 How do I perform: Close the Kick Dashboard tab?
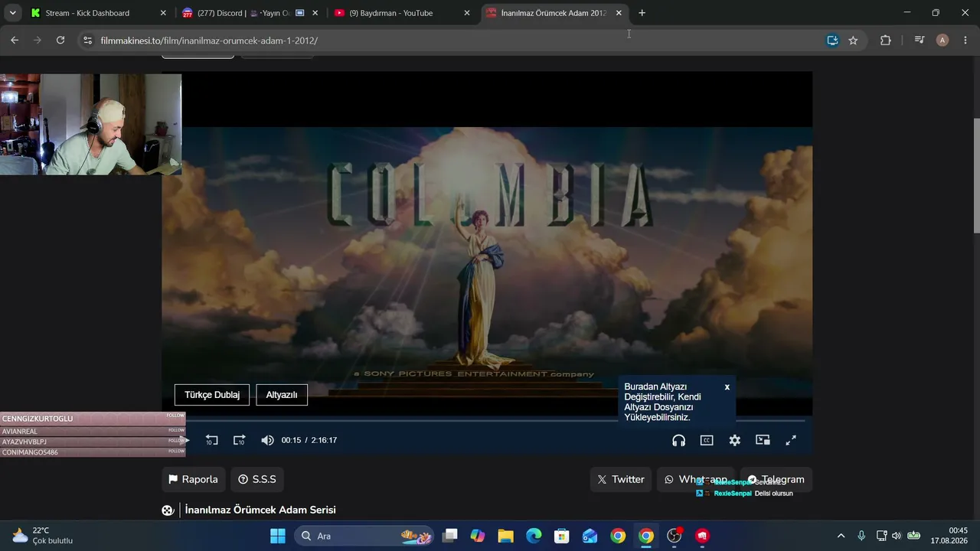[163, 13]
